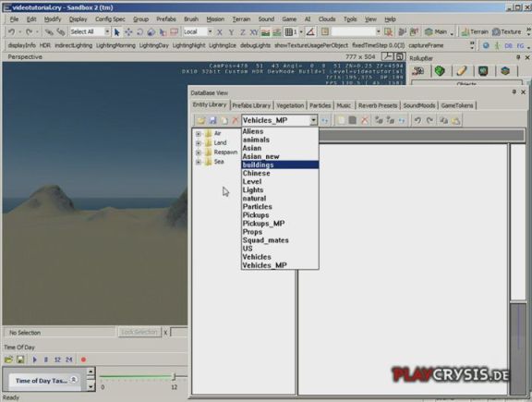This screenshot has height=402, width=532.
Task: Click the Undo icon in main toolbar
Action: pyautogui.click(x=11, y=32)
